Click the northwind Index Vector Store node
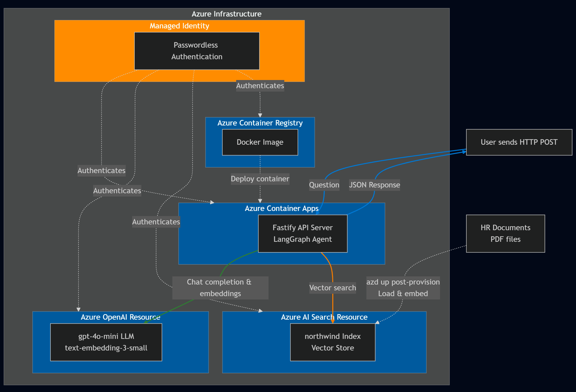This screenshot has height=392, width=576. [333, 342]
